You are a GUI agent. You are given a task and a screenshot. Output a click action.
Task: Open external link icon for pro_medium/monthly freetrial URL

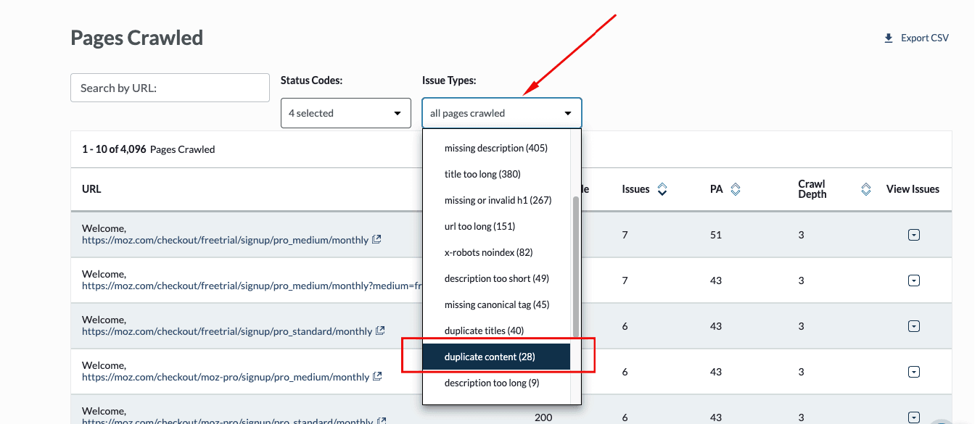point(377,240)
